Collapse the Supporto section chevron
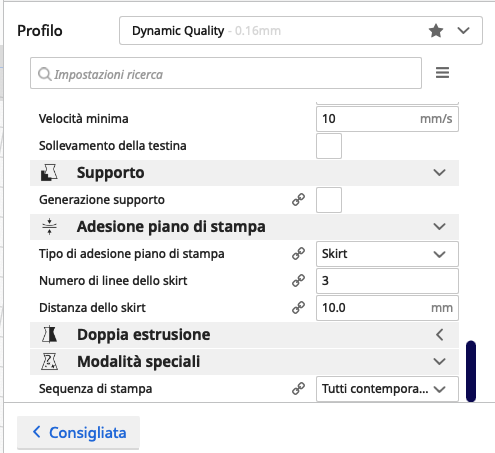The width and height of the screenshot is (495, 453). (x=439, y=173)
